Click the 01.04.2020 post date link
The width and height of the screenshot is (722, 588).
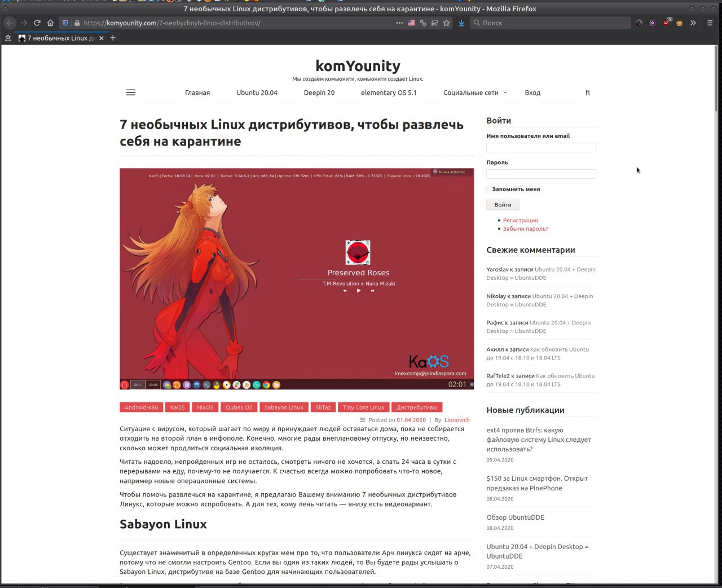[x=411, y=420]
